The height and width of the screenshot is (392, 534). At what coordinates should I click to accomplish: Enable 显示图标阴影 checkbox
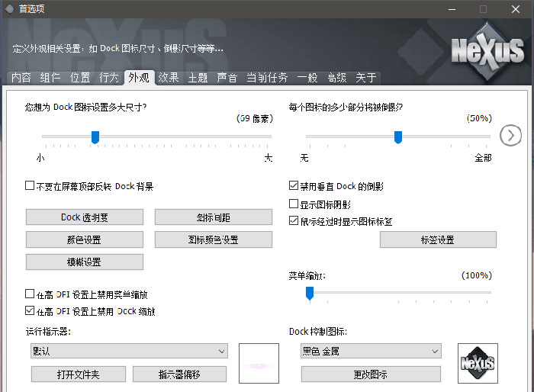point(293,204)
